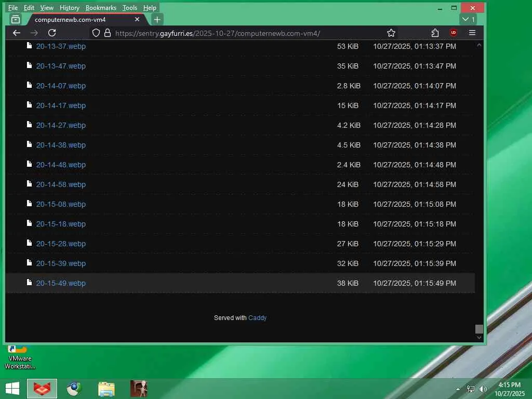This screenshot has width=532, height=399.
Task: Open the tracking protection shield icon
Action: 96,33
